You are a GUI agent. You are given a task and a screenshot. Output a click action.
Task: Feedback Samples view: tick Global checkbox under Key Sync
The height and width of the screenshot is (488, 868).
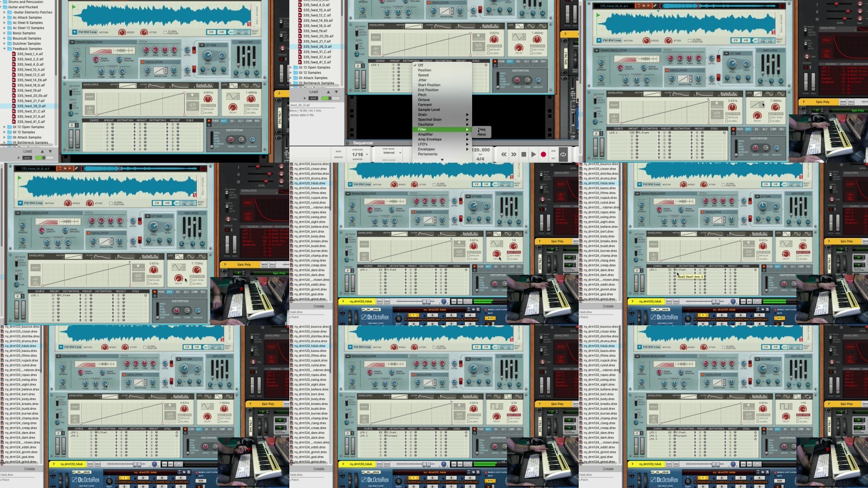coord(246,113)
